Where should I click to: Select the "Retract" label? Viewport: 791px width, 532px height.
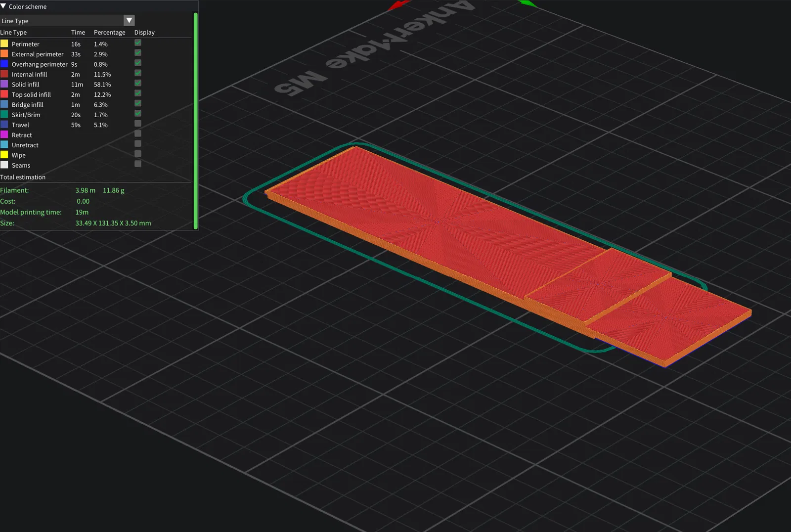click(22, 135)
